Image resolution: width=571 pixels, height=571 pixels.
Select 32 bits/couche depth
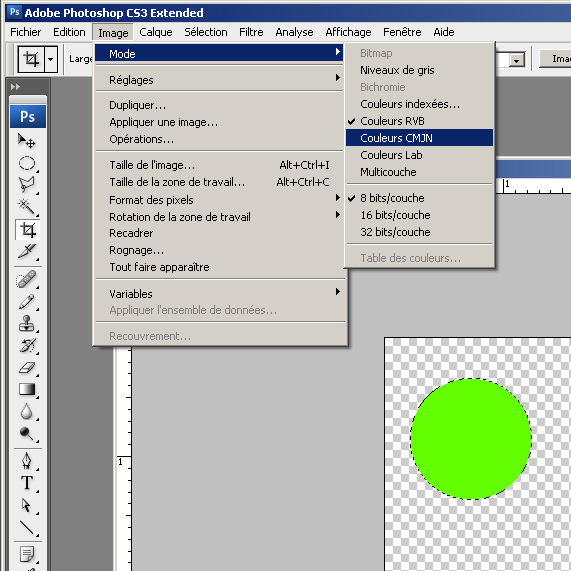point(419,232)
